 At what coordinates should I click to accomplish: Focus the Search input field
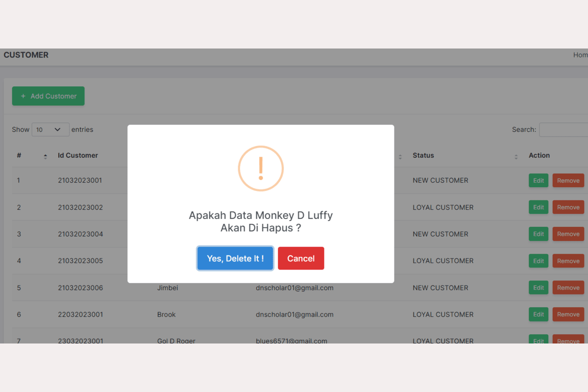click(563, 130)
